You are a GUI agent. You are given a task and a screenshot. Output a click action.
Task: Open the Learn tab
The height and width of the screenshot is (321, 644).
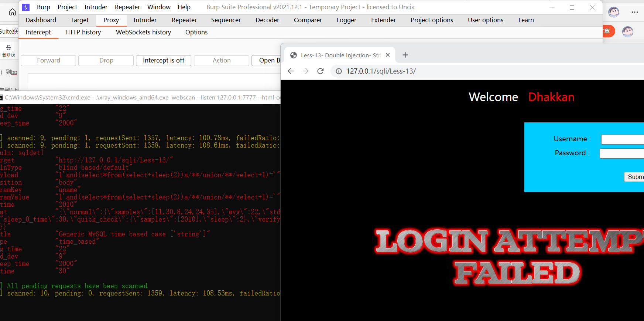pos(526,20)
